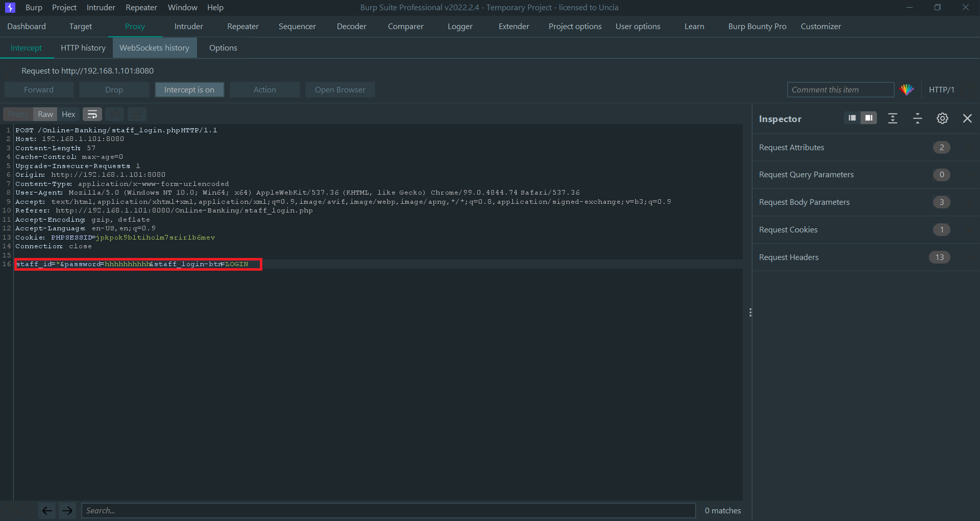
Task: Toggle the show non-printable characters \n button
Action: [115, 114]
